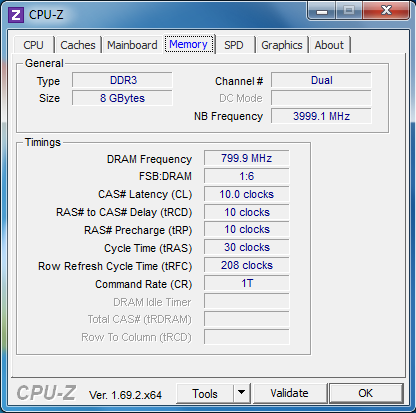The image size is (416, 413).
Task: Click the CPU-Z purple Z title icon
Action: (16, 15)
